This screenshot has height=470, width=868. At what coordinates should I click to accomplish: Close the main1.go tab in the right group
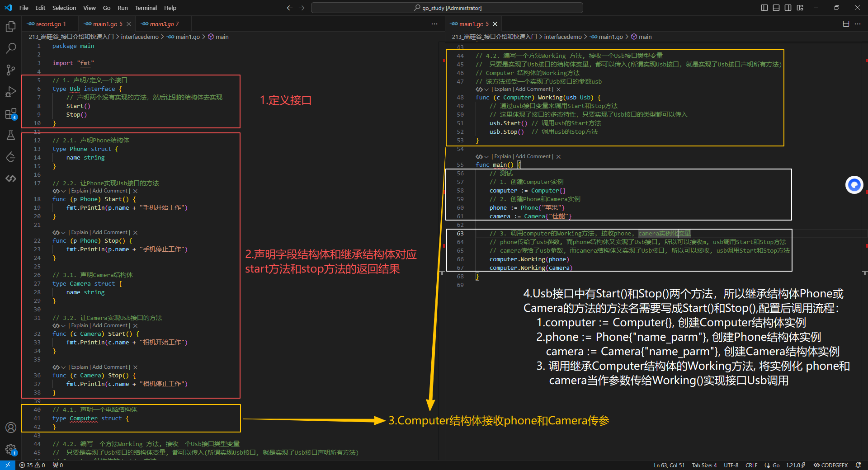pos(495,24)
